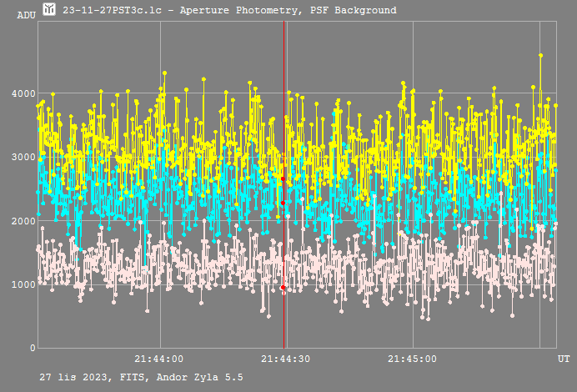The width and height of the screenshot is (577, 392).
Task: Click the 0 ADU scale value
Action: click(33, 348)
